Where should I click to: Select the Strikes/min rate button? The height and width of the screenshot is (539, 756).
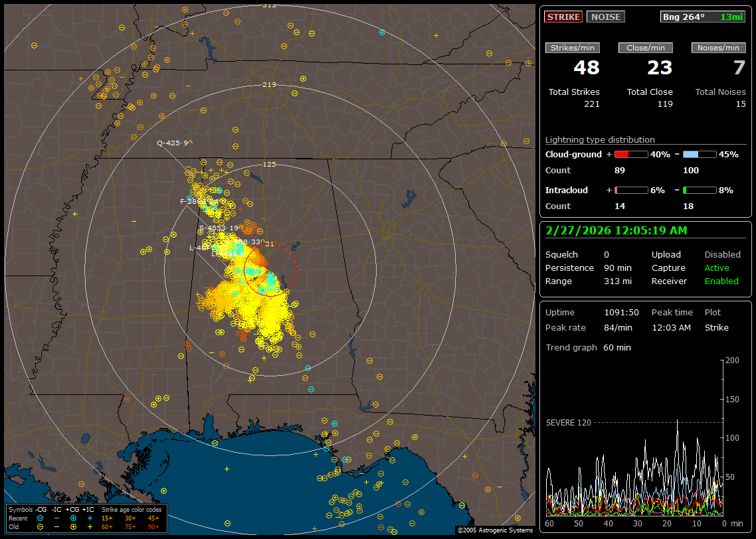tap(572, 48)
